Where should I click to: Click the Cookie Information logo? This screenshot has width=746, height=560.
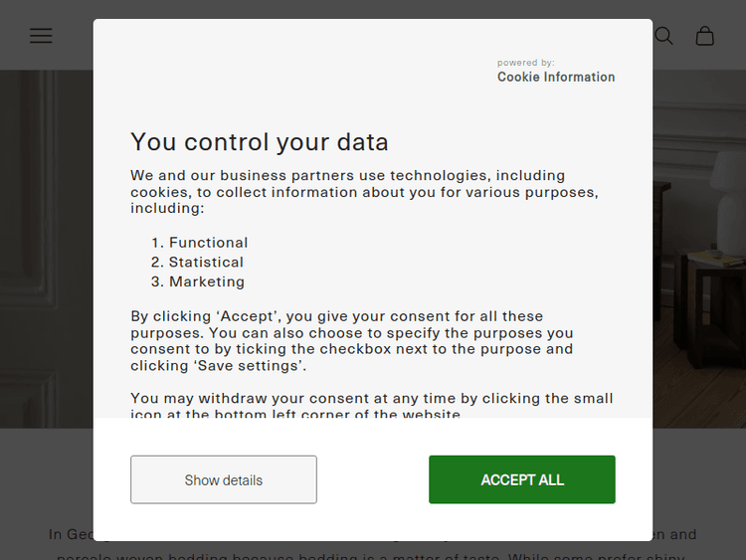pos(556,77)
